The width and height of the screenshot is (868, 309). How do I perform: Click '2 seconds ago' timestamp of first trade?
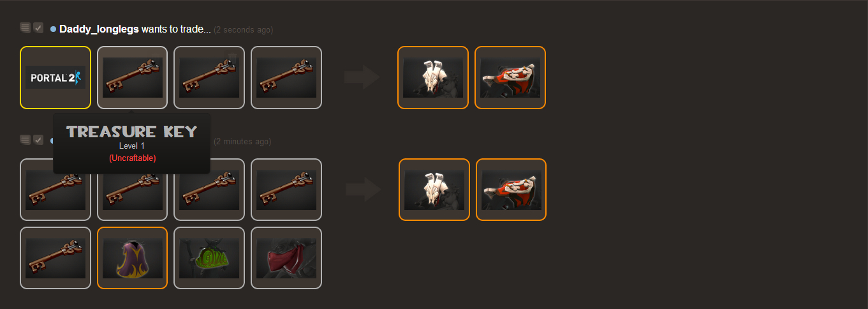click(x=243, y=30)
